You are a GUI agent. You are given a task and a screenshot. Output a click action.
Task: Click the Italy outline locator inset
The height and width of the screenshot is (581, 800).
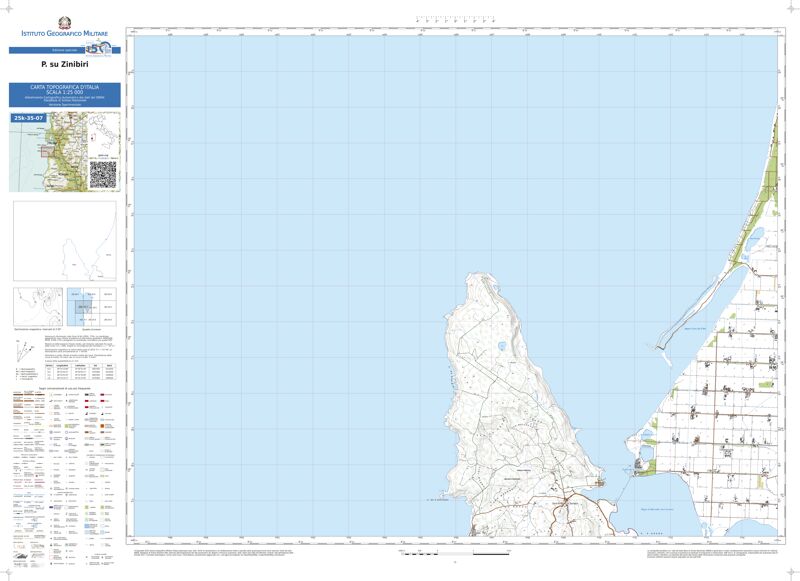point(102,134)
